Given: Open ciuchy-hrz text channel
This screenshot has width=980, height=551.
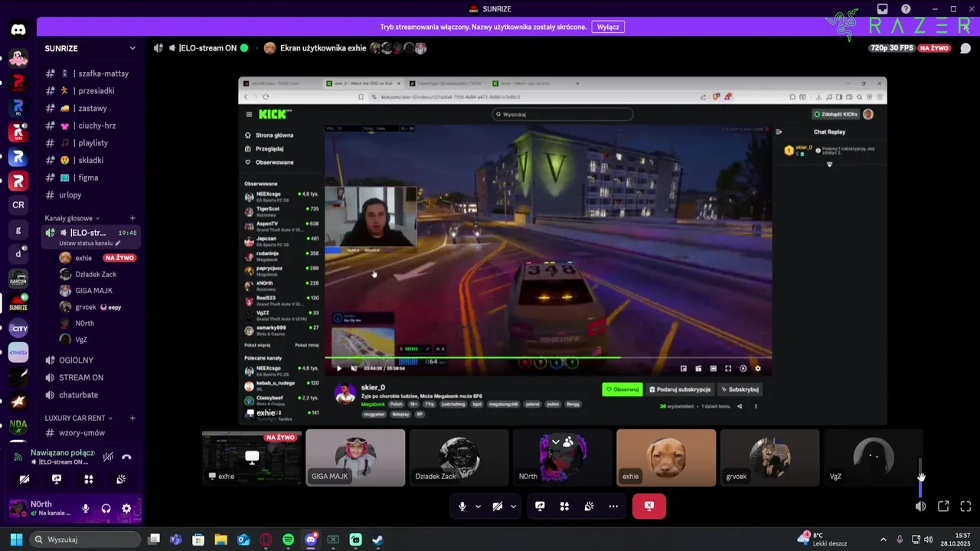Looking at the screenshot, I should pyautogui.click(x=92, y=126).
